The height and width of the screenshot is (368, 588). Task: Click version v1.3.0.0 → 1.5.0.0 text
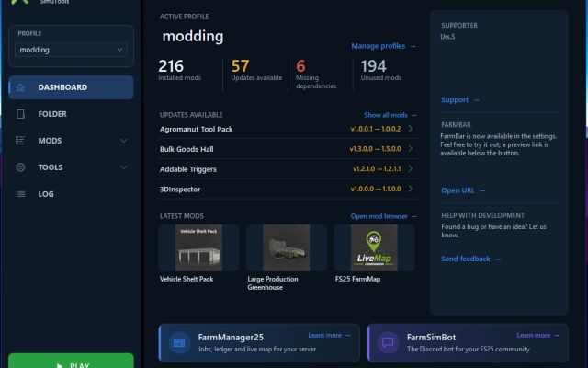(x=376, y=149)
